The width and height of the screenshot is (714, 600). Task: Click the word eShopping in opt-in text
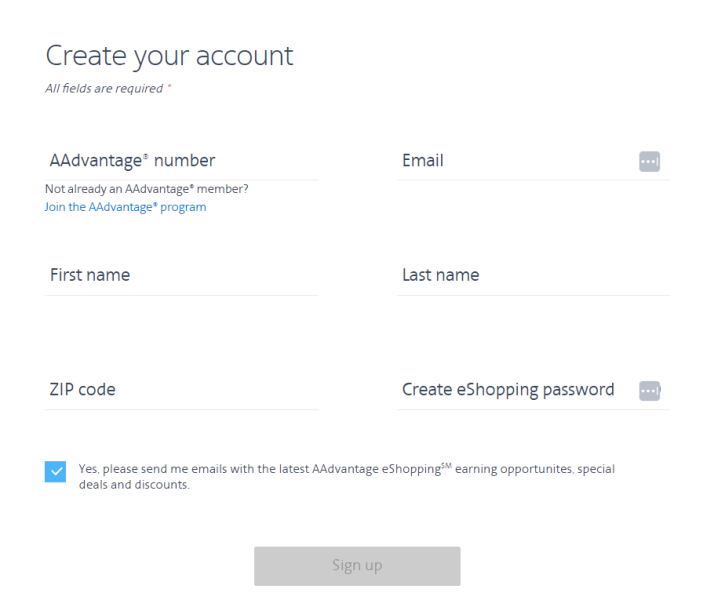click(x=411, y=468)
